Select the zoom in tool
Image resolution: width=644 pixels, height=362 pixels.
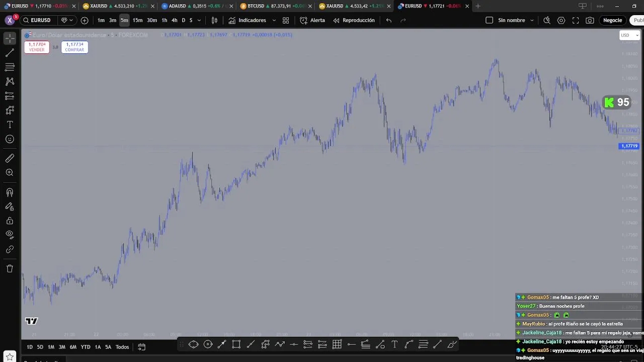coord(10,172)
